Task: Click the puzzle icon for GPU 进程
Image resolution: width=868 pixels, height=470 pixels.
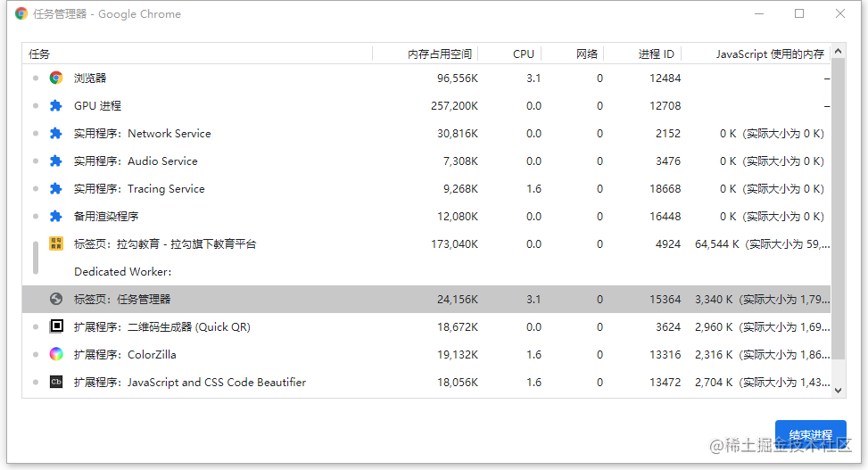Action: (x=56, y=106)
